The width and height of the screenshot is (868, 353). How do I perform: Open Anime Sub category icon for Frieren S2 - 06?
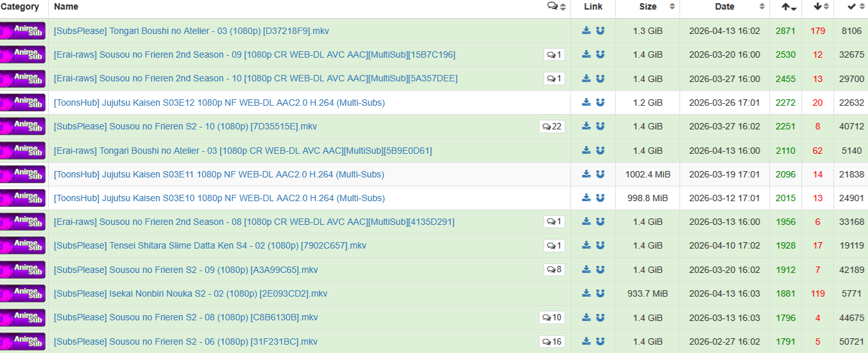point(22,341)
